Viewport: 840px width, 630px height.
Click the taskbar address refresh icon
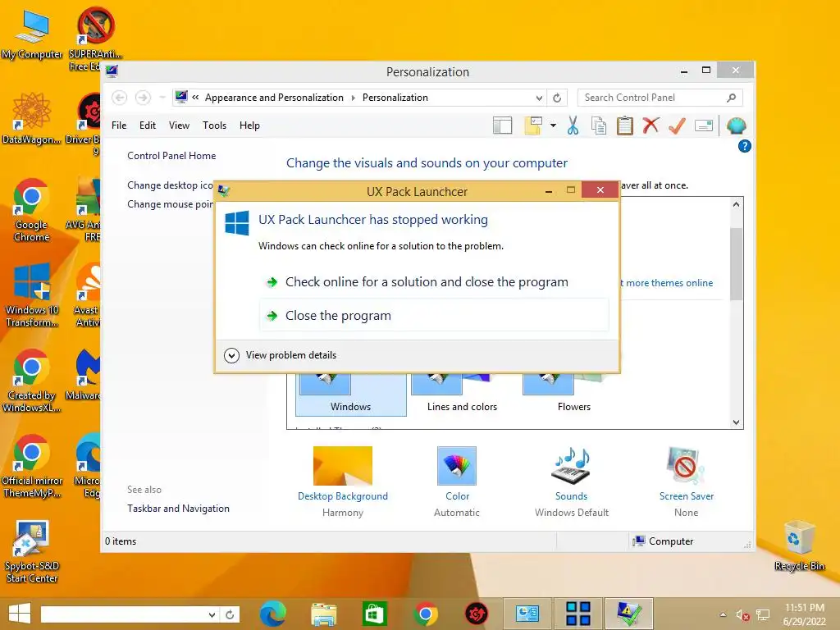[x=230, y=614]
